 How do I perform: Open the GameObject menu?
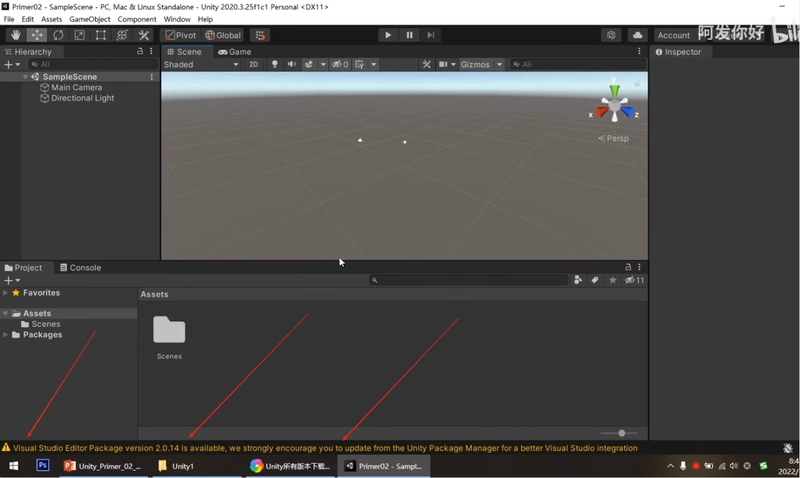tap(89, 19)
